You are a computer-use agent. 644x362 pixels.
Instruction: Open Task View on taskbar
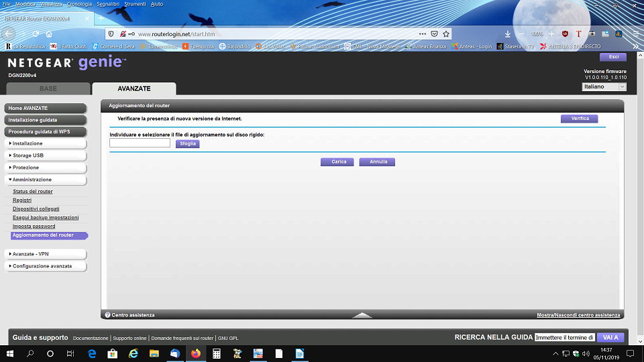70,353
